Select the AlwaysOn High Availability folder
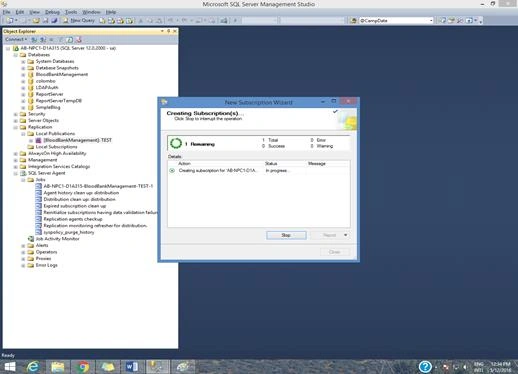 click(57, 153)
